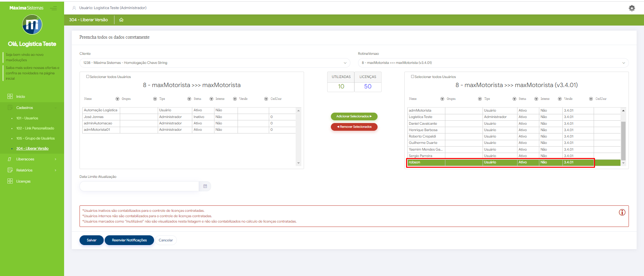Click the Salvar button
This screenshot has width=644, height=276.
tap(92, 240)
